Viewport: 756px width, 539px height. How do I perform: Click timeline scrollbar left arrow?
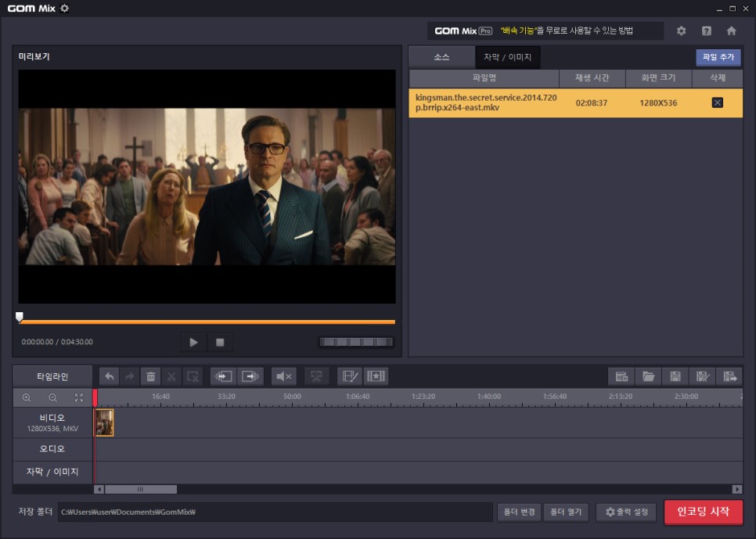coord(99,490)
